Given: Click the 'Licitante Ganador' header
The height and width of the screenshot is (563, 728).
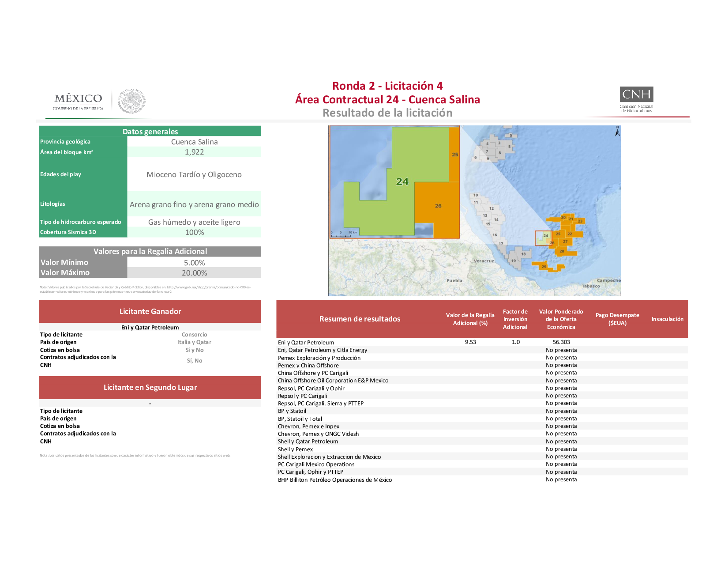Looking at the screenshot, I should [150, 311].
